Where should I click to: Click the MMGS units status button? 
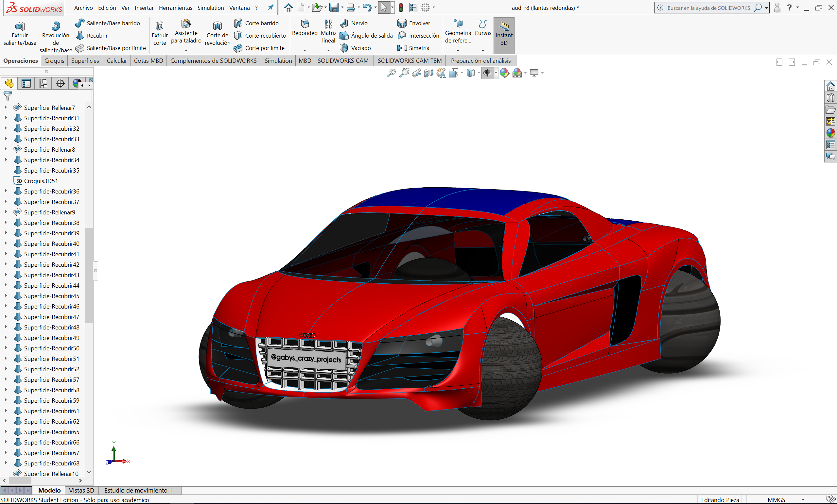pos(776,500)
